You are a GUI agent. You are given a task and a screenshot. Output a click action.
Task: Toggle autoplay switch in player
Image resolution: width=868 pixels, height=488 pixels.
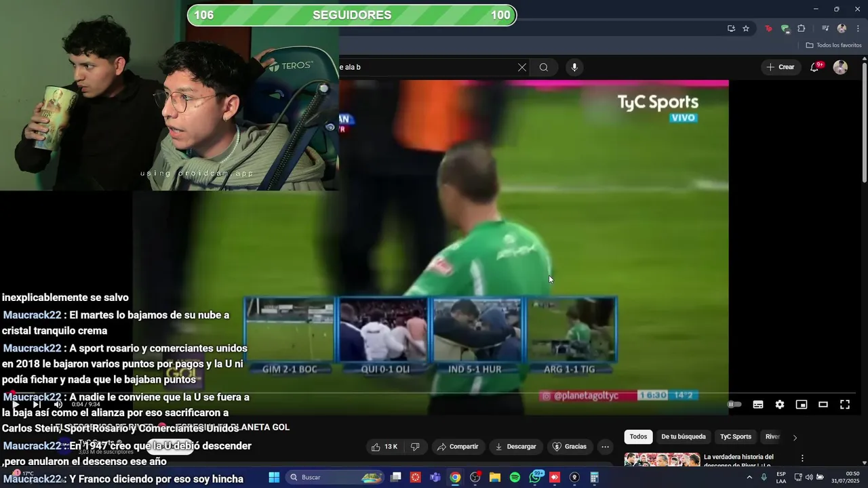[x=734, y=405]
